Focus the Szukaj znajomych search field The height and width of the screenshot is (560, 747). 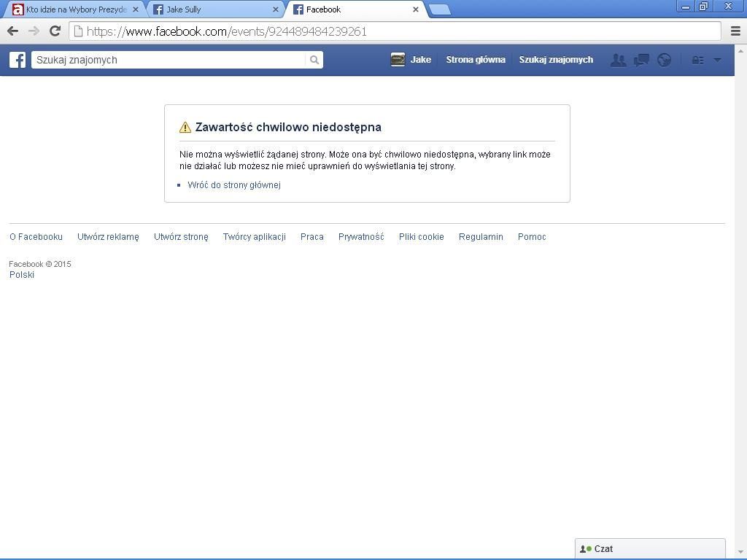(x=169, y=60)
